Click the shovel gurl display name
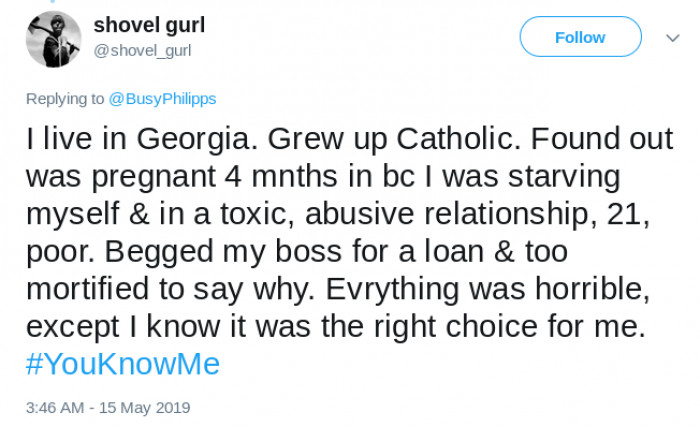The width and height of the screenshot is (700, 427). click(x=146, y=25)
